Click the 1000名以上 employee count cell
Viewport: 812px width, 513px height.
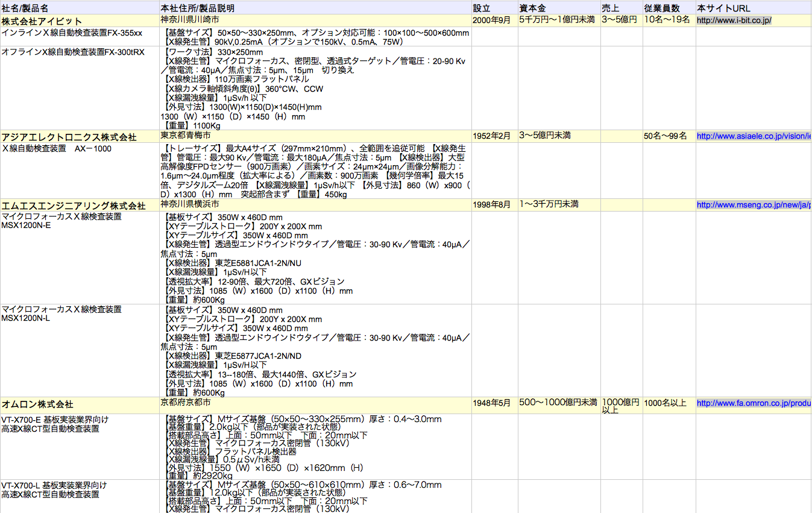click(x=669, y=405)
